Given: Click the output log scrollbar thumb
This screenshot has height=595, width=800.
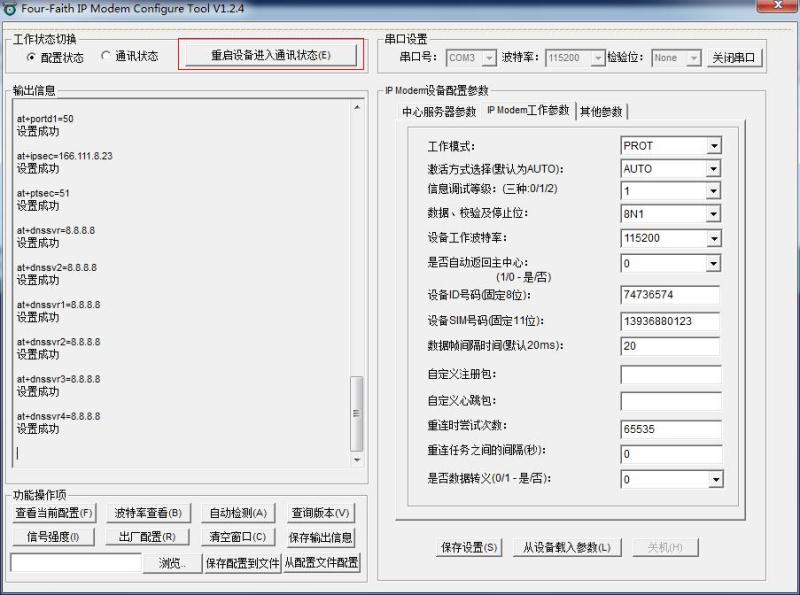Looking at the screenshot, I should click(x=357, y=413).
